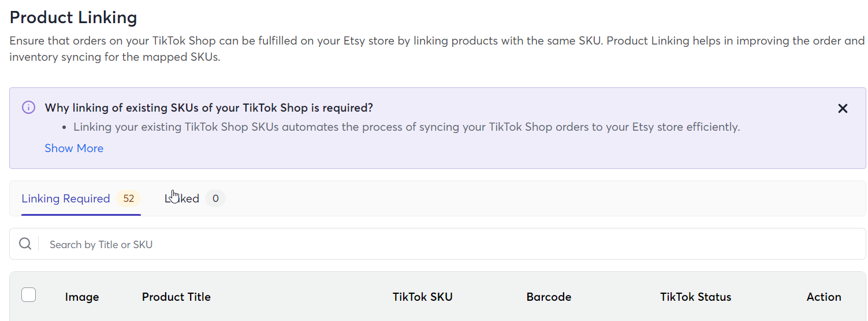Click the Image column header
This screenshot has width=868, height=321.
click(82, 297)
